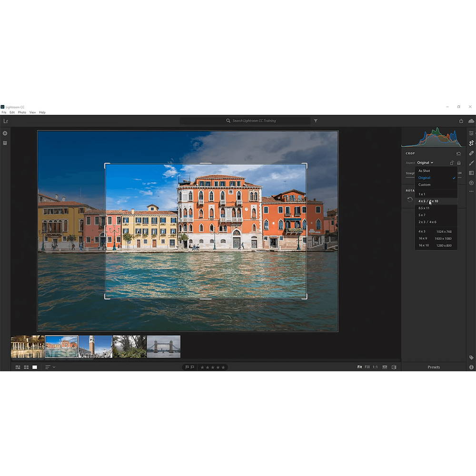The image size is (476, 476).
Task: Toggle the aspect ratio lock icon
Action: tap(459, 163)
